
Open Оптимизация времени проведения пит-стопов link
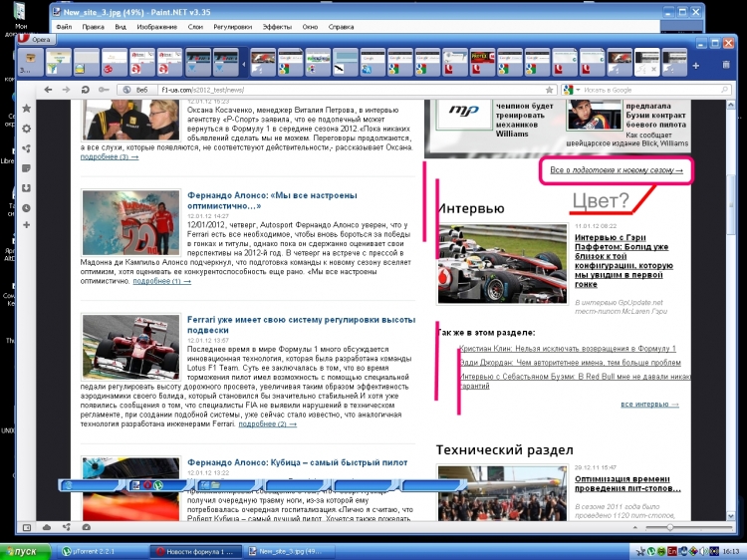coord(627,483)
